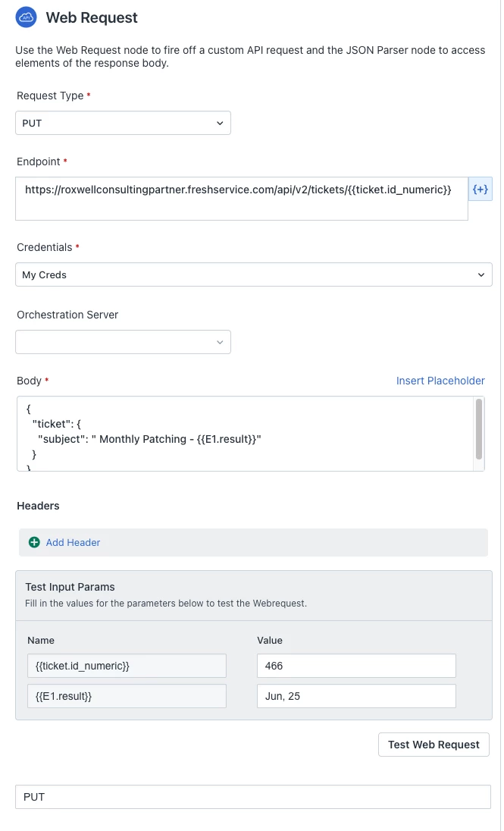Click the value field containing 466
504x831 pixels.
click(357, 666)
